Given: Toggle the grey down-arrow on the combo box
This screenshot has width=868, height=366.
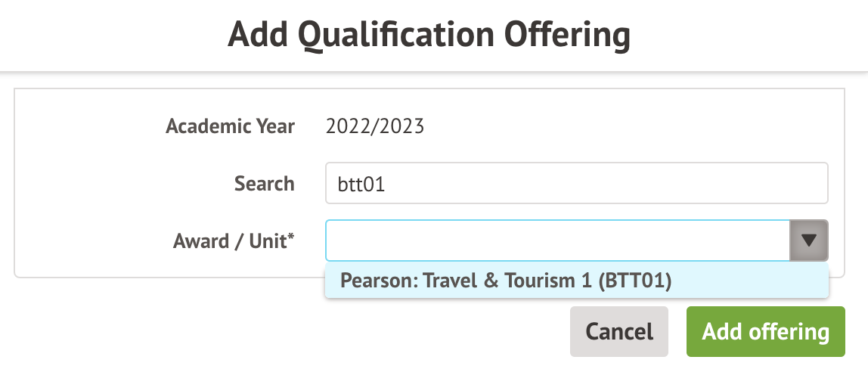Looking at the screenshot, I should (x=809, y=240).
